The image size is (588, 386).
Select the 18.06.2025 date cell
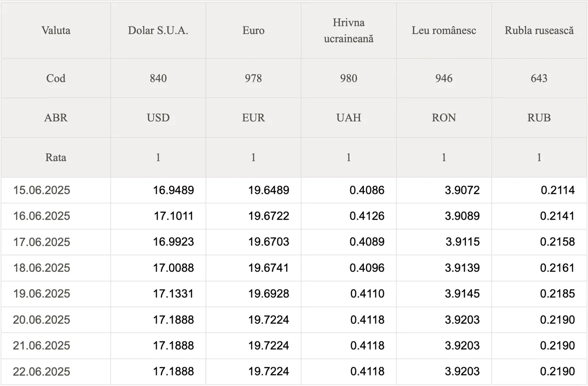[x=42, y=268]
